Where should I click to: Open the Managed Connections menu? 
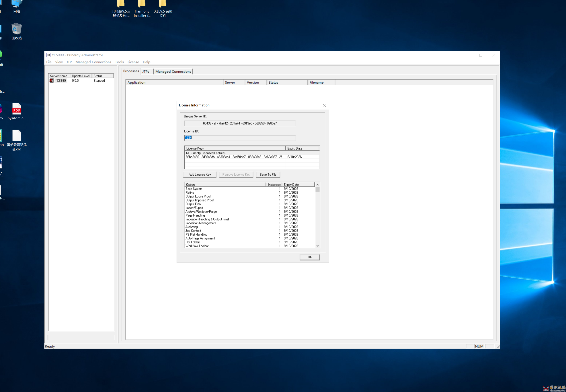point(93,62)
